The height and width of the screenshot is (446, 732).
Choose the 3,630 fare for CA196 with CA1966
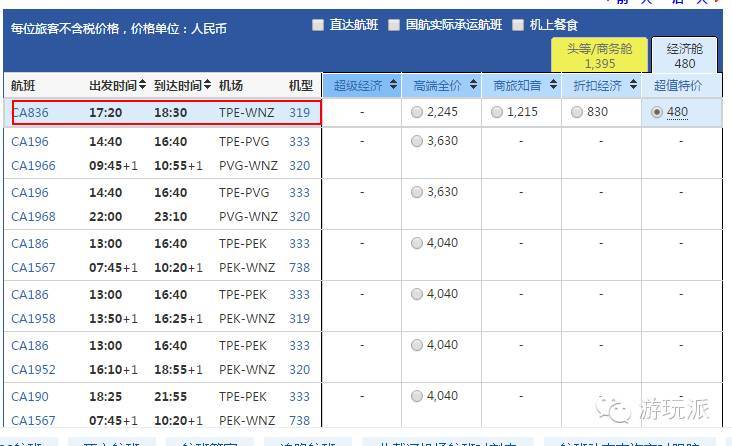coord(416,141)
